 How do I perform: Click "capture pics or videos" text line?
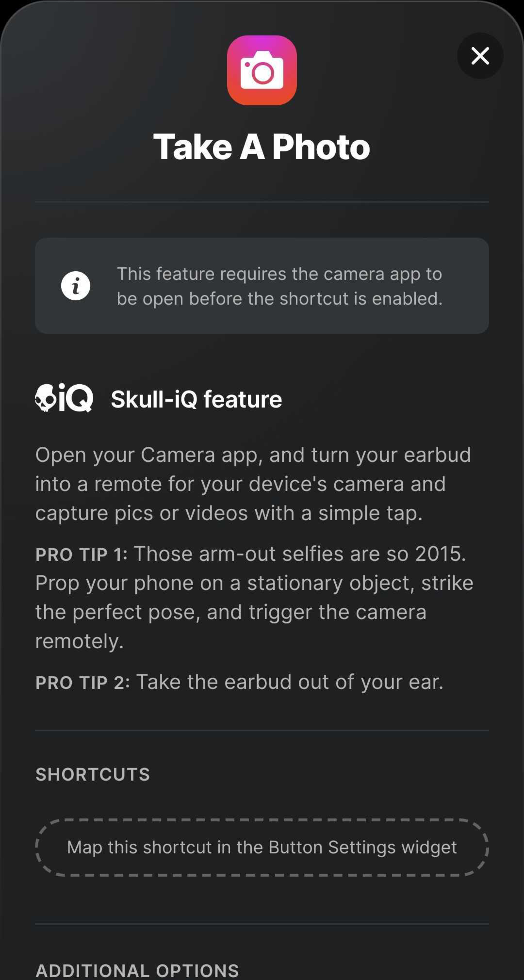(229, 513)
